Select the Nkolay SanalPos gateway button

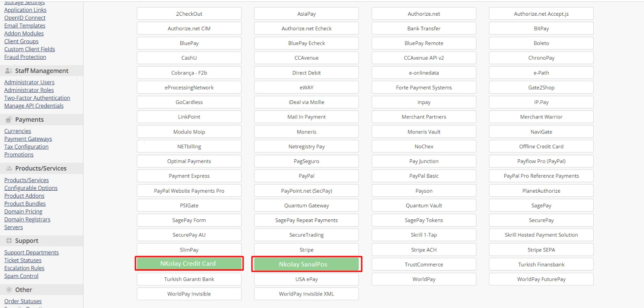(306, 264)
